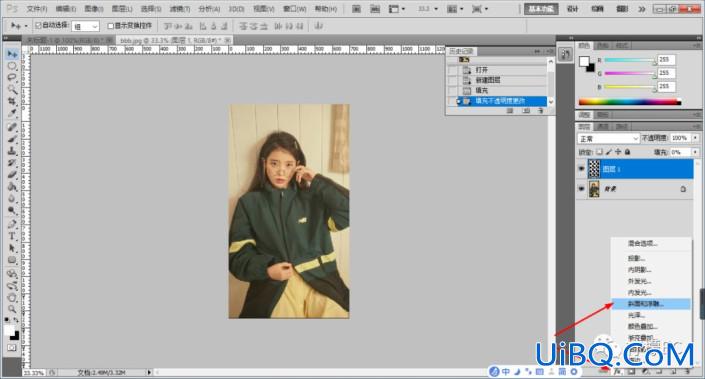Viewport: 705px width, 379px height.
Task: Toggle lock image pixels brush icon
Action: 609,152
